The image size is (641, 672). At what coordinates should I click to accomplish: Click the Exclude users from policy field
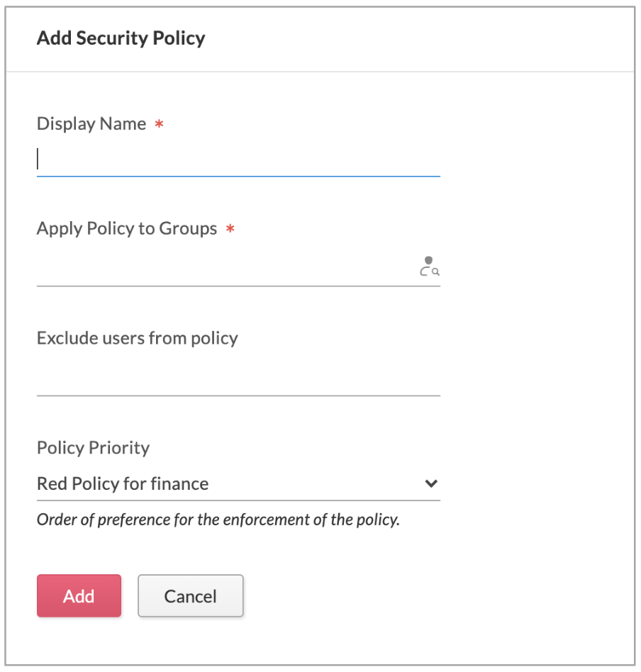coord(238,379)
